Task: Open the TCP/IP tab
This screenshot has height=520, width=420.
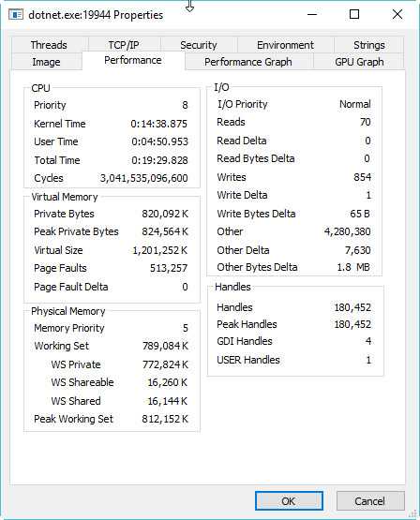Action: coord(124,45)
